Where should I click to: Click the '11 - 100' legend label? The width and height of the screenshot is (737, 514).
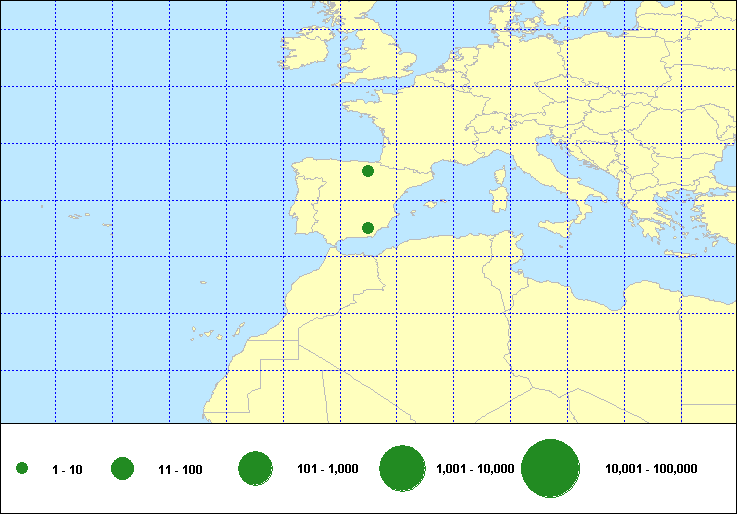point(180,469)
